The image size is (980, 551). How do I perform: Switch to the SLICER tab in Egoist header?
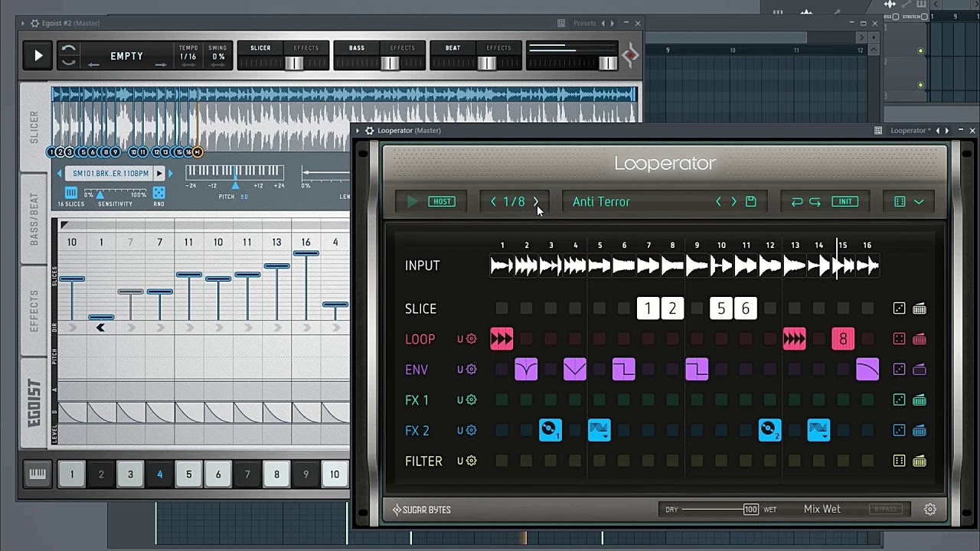(260, 47)
